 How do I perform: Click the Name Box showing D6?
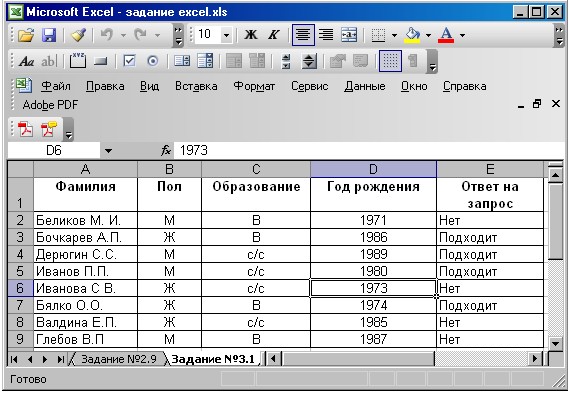(54, 150)
